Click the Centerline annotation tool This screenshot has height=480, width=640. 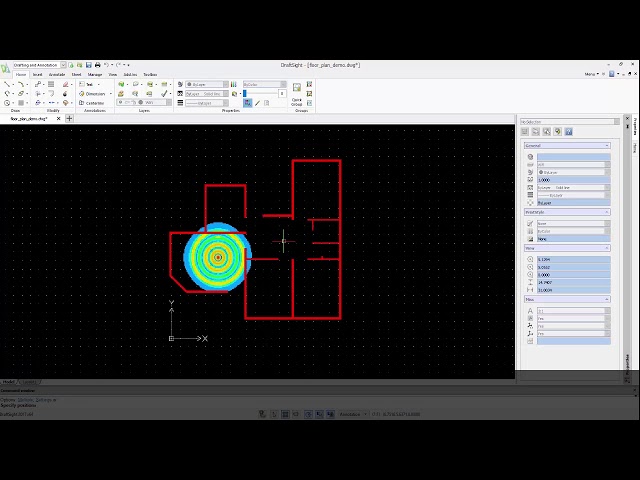91,103
